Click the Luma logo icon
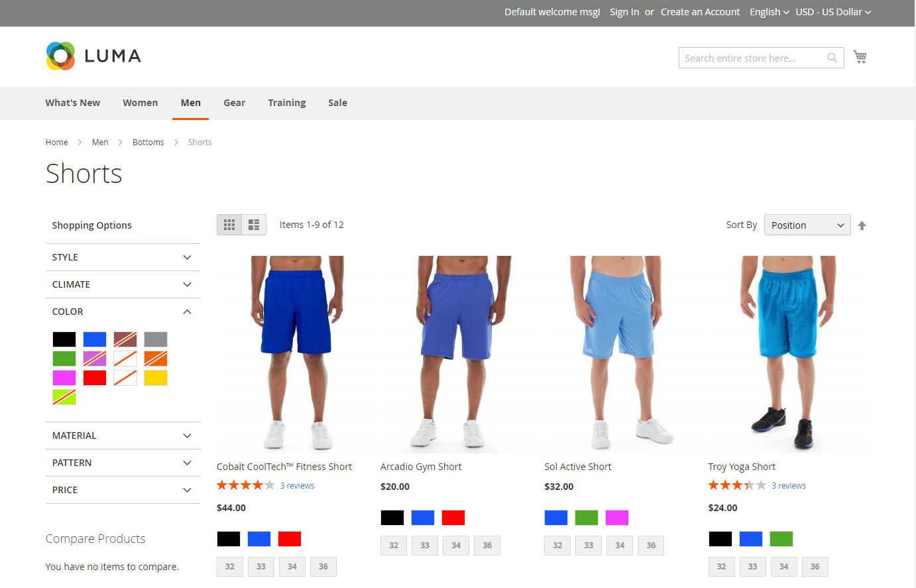The image size is (916, 588). point(60,56)
